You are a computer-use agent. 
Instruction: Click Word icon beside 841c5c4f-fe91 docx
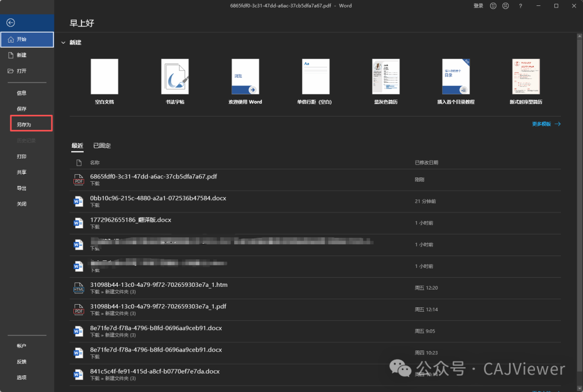(78, 375)
